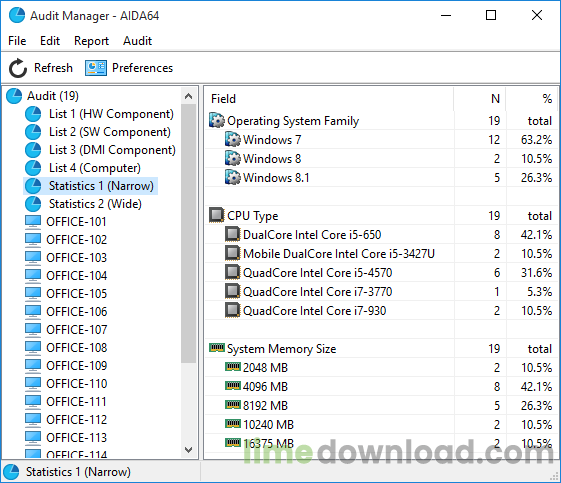Select the QuadCore Intel Core i5-4570 row
Screen dimensions: 561x483
pyautogui.click(x=381, y=273)
